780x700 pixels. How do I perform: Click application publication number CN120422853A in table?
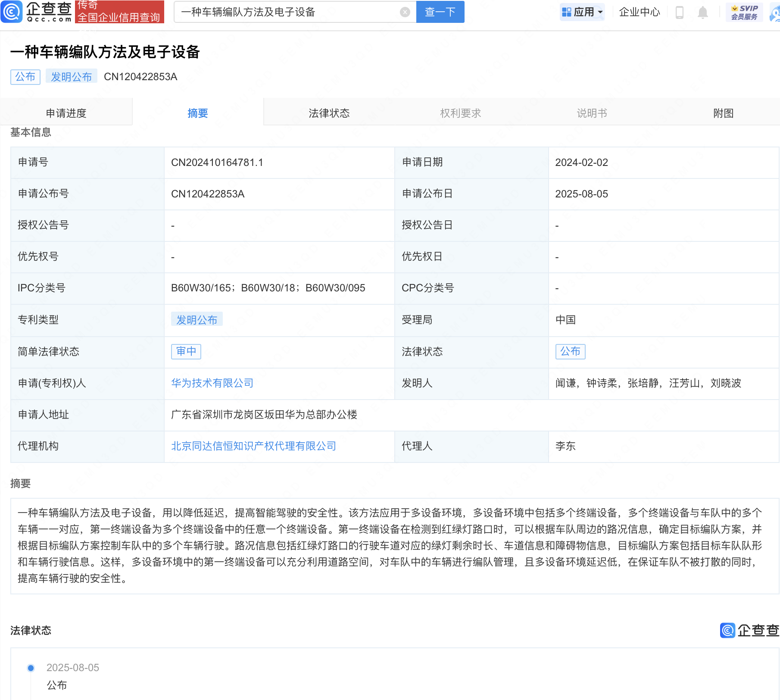(x=208, y=194)
